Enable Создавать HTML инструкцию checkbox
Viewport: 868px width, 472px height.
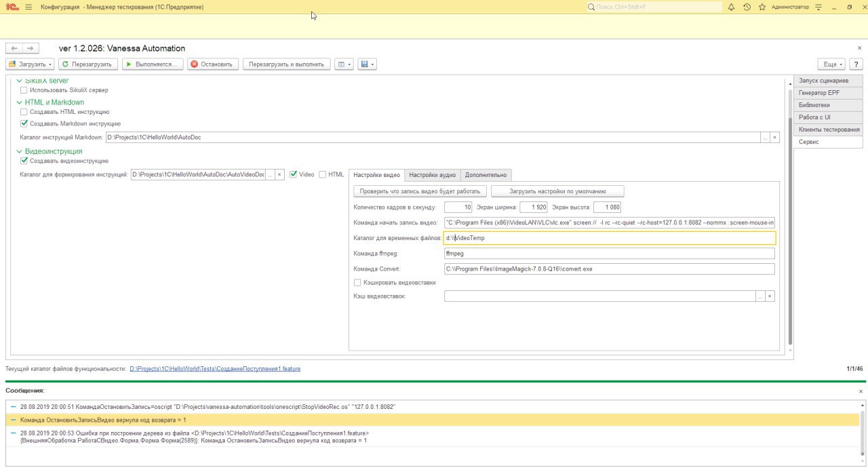24,112
